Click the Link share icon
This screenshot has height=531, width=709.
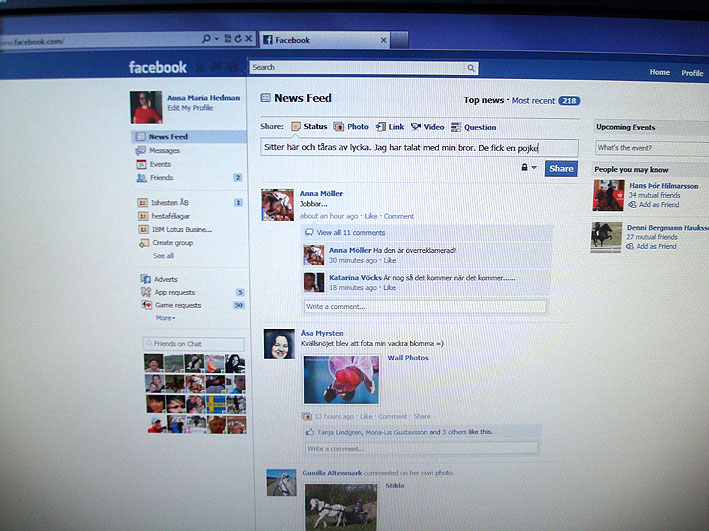381,127
